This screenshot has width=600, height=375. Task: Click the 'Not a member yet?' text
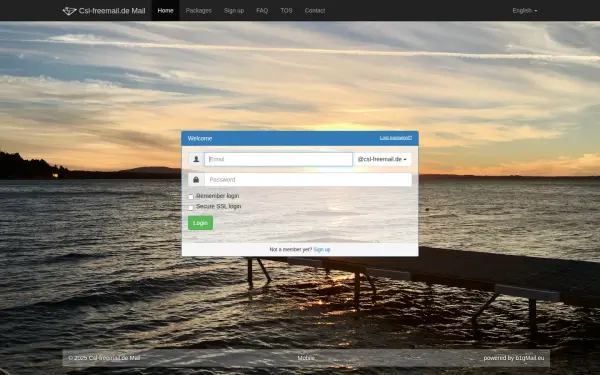tap(290, 249)
